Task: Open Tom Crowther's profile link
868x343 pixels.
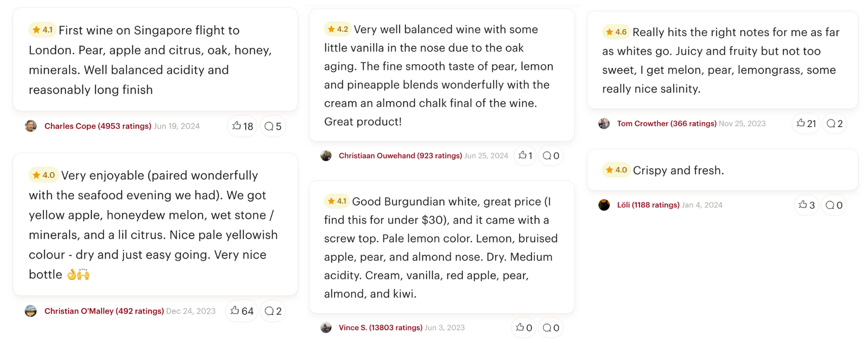Action: click(666, 124)
